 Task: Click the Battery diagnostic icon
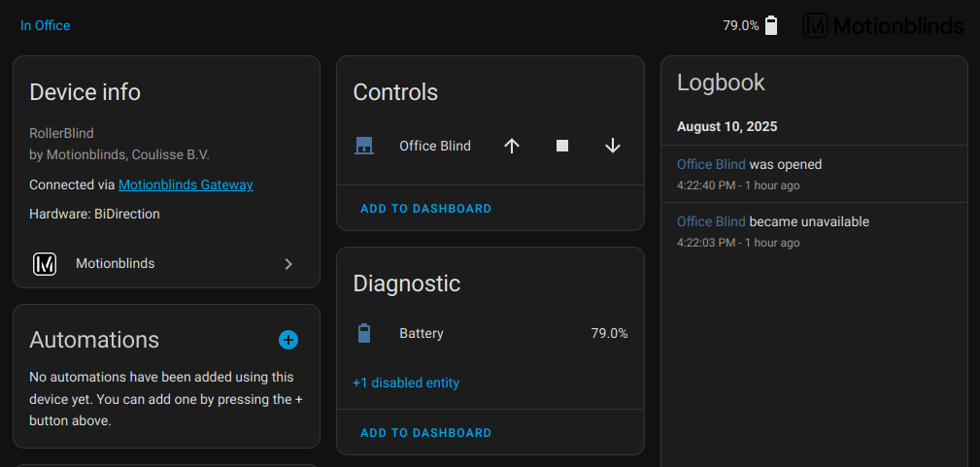click(364, 333)
